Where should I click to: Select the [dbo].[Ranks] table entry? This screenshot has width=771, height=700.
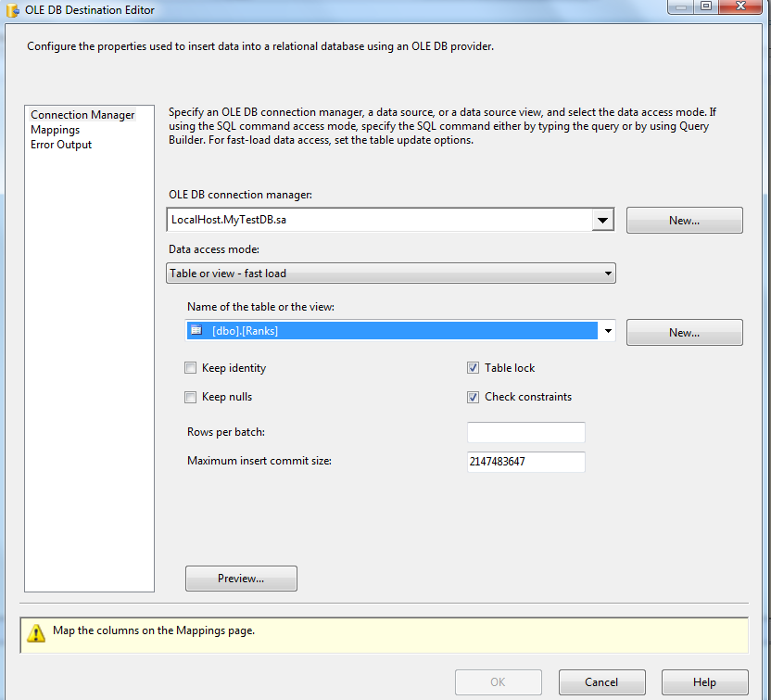coord(392,331)
